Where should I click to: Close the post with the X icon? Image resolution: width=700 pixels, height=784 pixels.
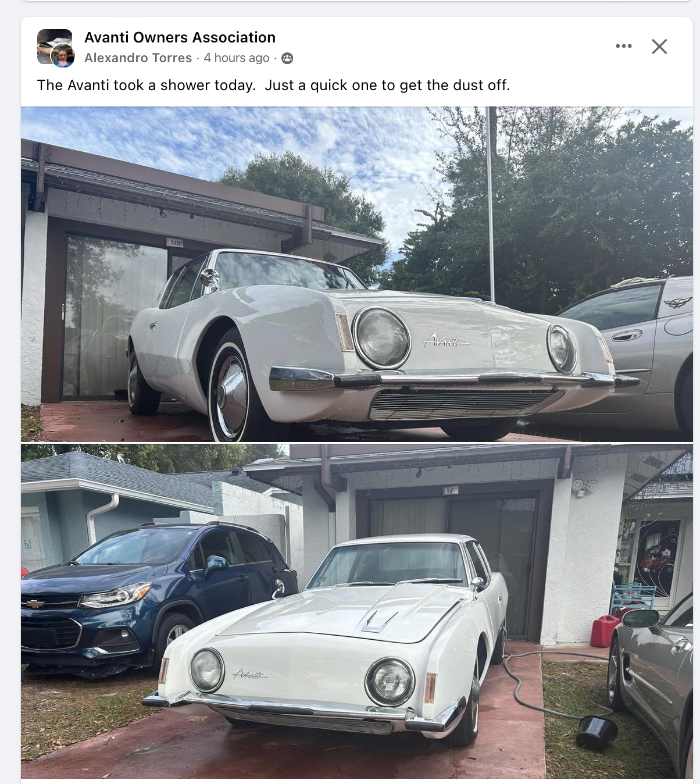point(659,47)
